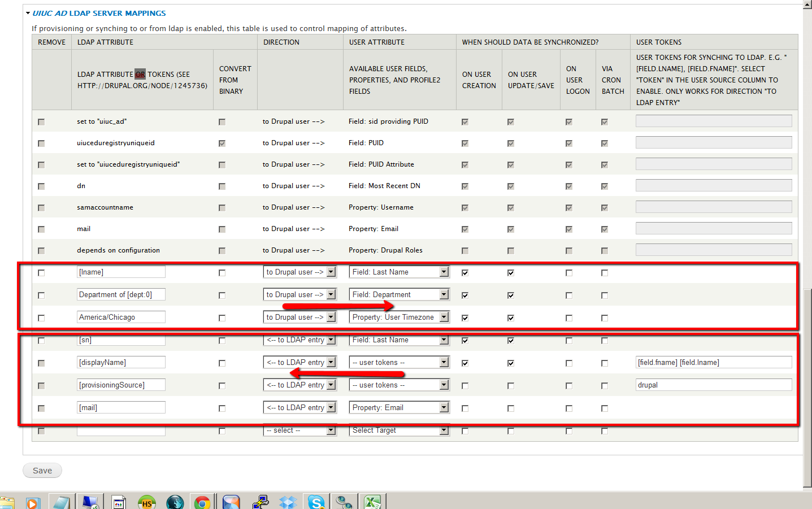Check REMOVE for the [sn] mapping row

tap(41, 340)
